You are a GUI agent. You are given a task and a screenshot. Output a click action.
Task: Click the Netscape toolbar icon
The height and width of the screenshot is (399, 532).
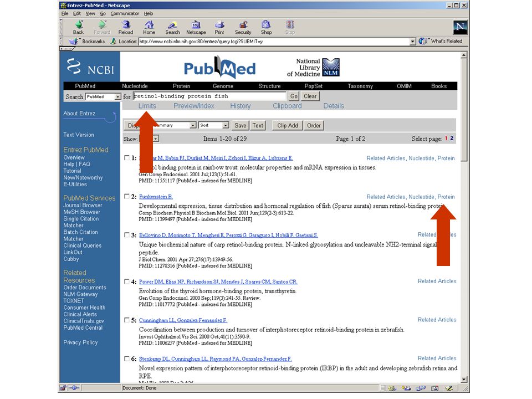pyautogui.click(x=196, y=25)
